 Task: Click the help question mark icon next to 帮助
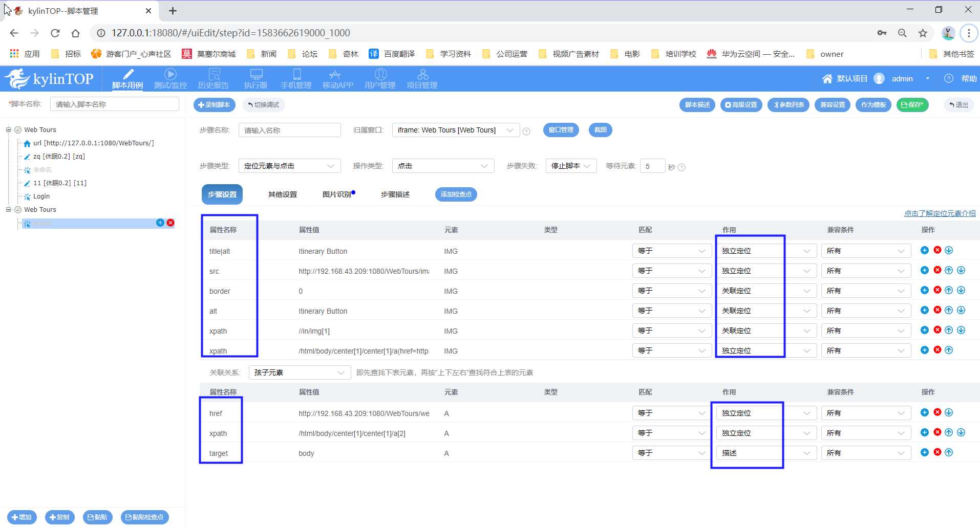point(948,78)
